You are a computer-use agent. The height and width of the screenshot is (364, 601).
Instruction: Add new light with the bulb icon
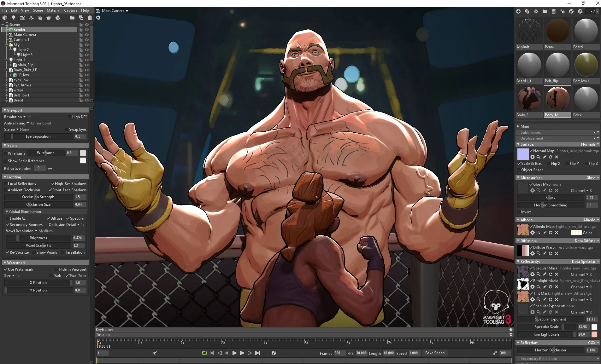(x=14, y=18)
